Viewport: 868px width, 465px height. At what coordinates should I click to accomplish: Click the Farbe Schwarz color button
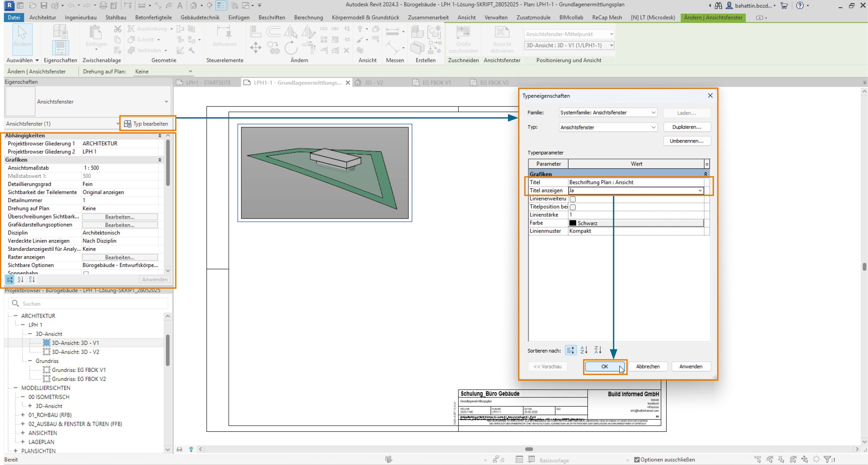tap(636, 223)
